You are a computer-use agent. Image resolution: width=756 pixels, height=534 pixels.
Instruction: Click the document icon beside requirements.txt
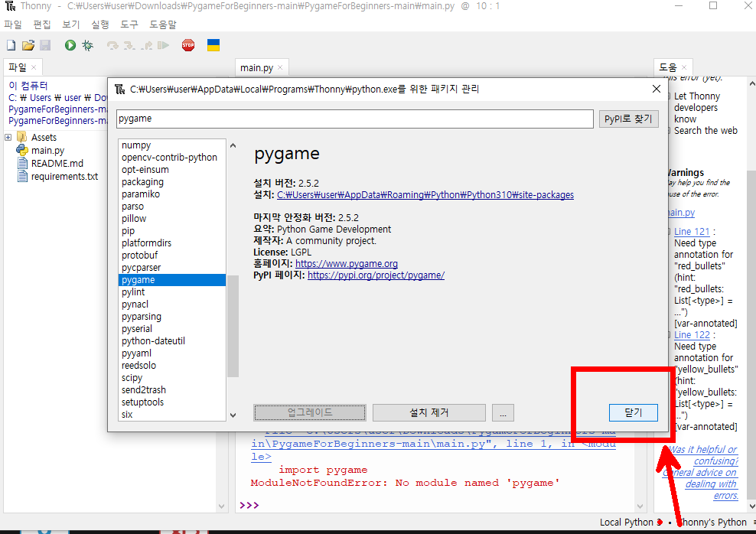(22, 177)
